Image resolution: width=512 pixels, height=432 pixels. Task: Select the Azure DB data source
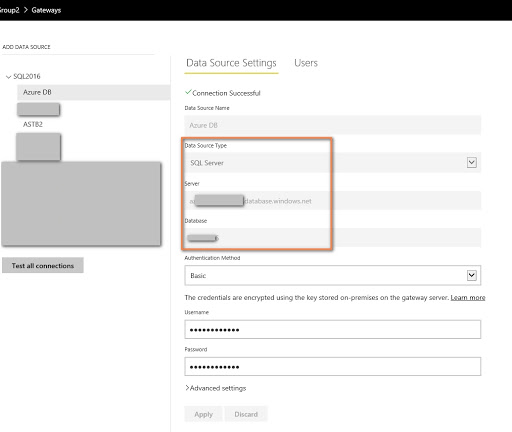(x=94, y=92)
